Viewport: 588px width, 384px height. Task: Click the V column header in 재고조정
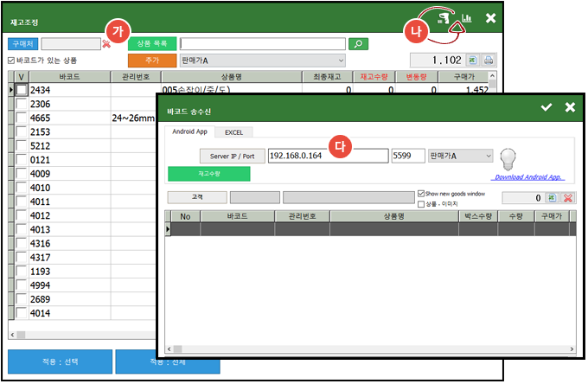coord(22,76)
